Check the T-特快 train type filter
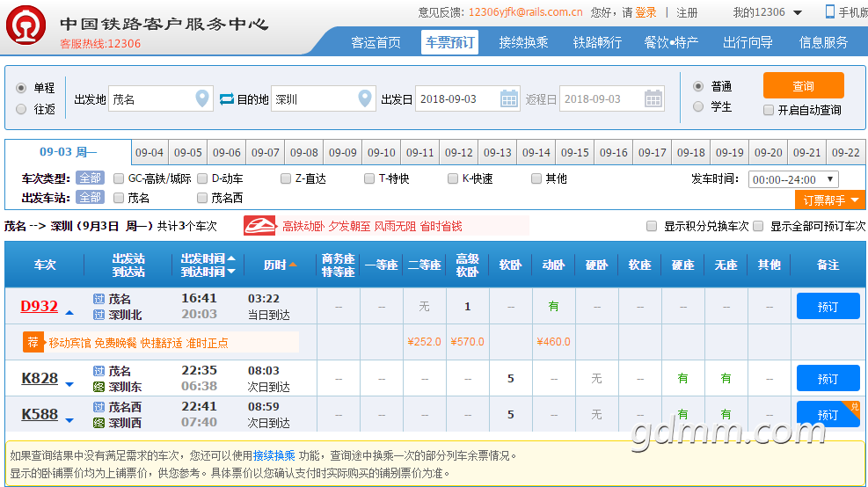Viewport: 868px width, 487px height. 369,178
